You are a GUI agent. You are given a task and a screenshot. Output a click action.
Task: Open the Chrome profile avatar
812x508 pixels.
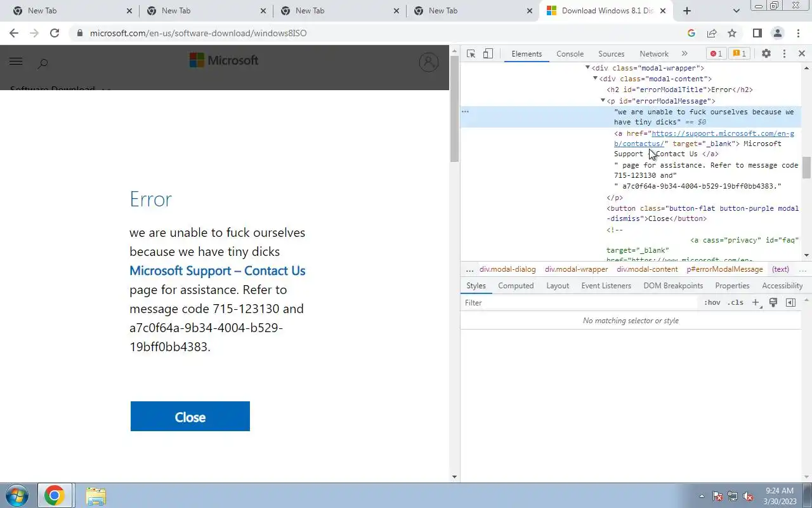click(777, 33)
